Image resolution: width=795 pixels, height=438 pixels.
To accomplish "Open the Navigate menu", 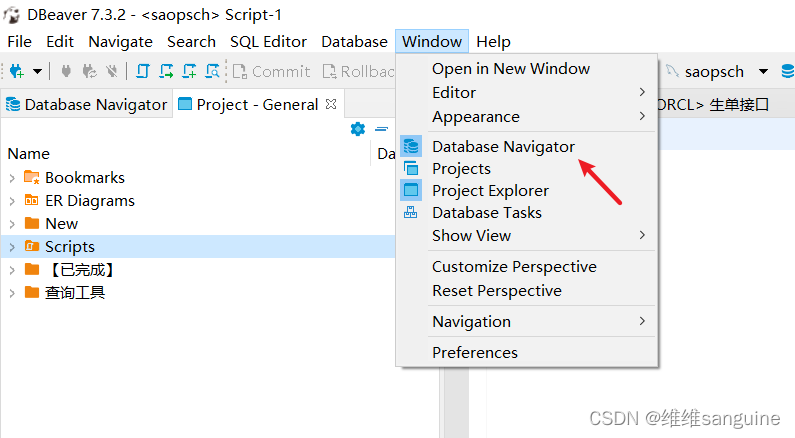I will pyautogui.click(x=120, y=42).
